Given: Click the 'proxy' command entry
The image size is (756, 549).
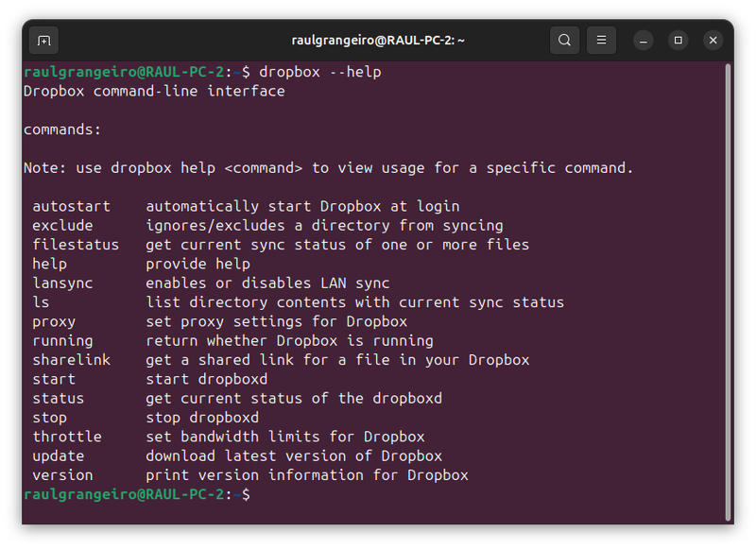Looking at the screenshot, I should (54, 321).
